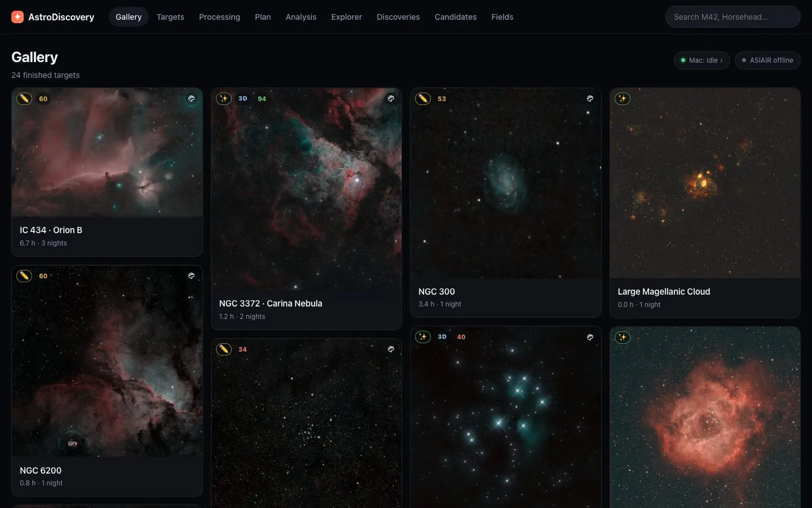This screenshot has width=812, height=508.
Task: Open palette icon on IC 434 card
Action: coord(191,99)
